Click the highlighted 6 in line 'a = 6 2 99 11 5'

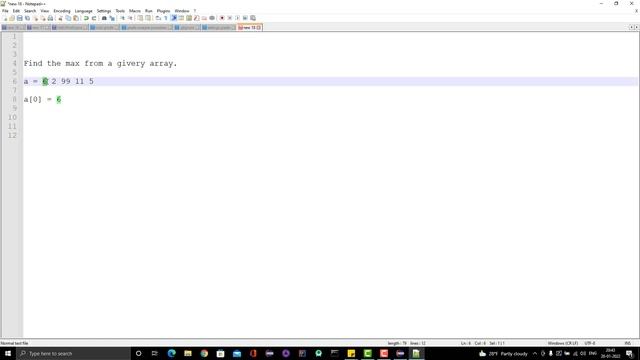tap(45, 81)
